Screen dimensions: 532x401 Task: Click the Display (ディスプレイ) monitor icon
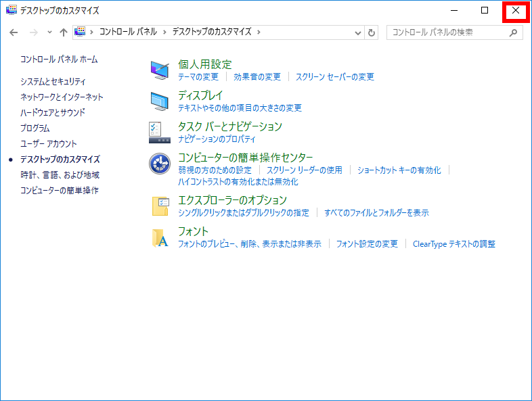point(160,101)
